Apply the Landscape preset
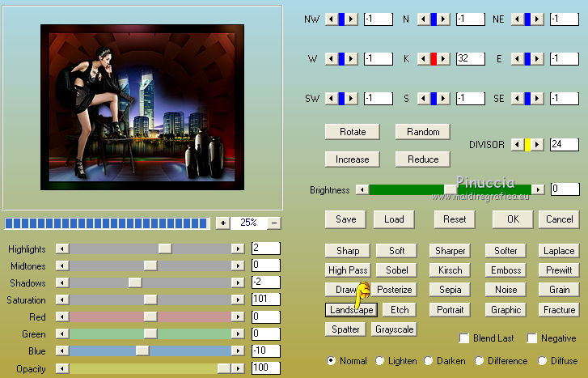 point(351,310)
